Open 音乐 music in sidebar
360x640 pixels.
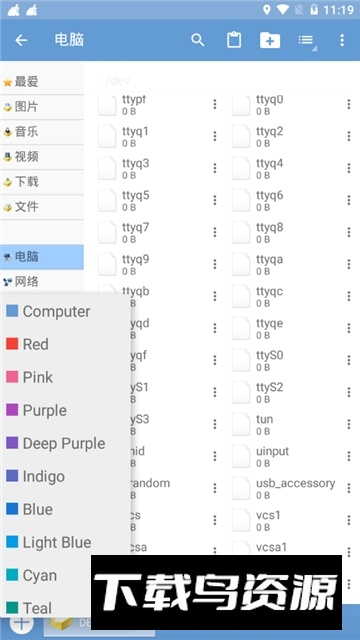42,132
